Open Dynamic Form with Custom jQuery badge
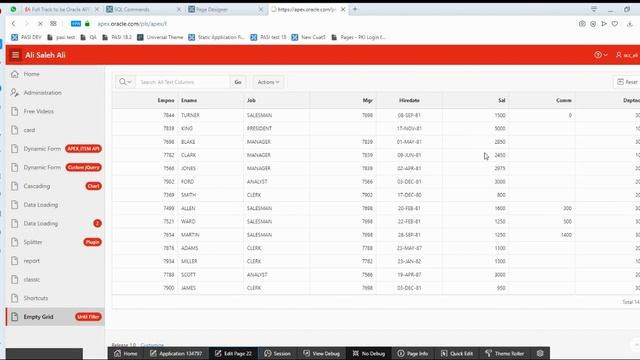640x360 pixels. pos(55,167)
